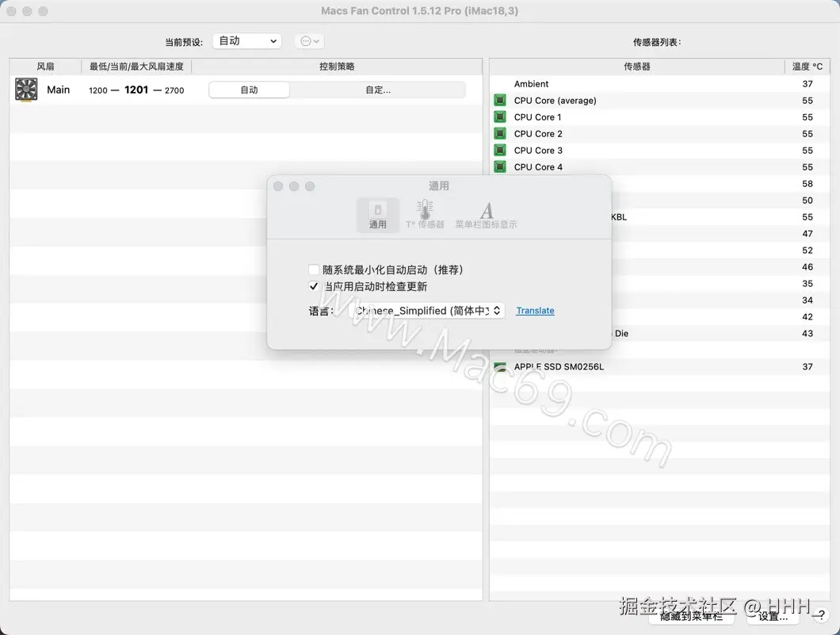This screenshot has width=840, height=635.
Task: Uncheck the check updates on launch option
Action: point(314,286)
